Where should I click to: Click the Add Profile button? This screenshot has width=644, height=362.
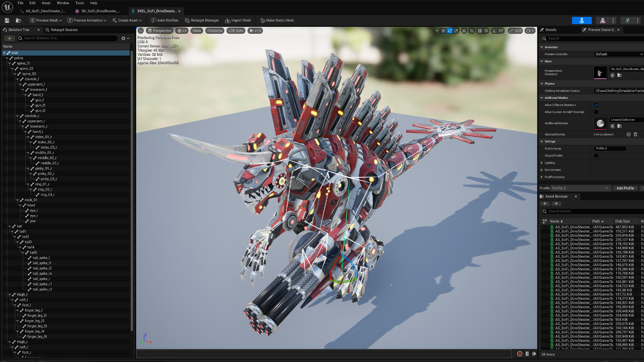click(x=625, y=188)
